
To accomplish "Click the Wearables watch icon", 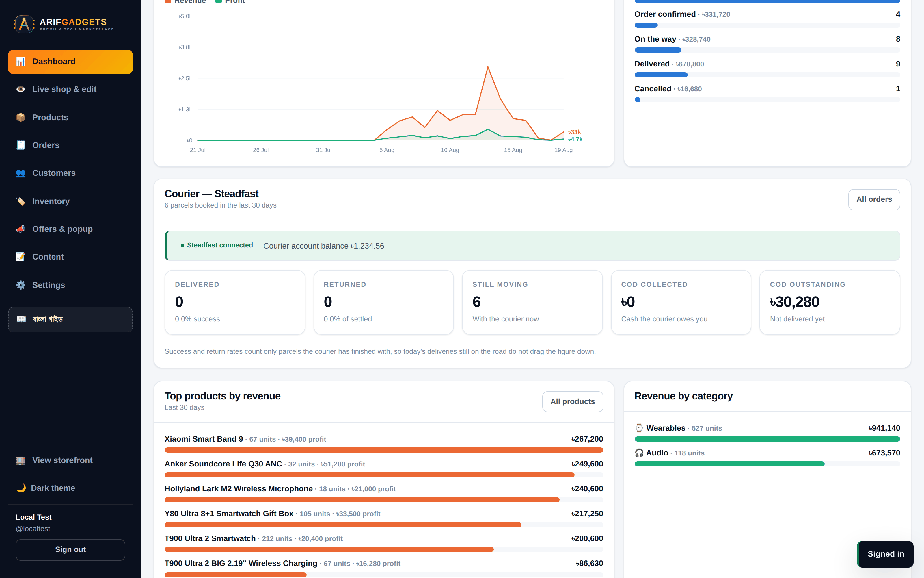I will 639,428.
